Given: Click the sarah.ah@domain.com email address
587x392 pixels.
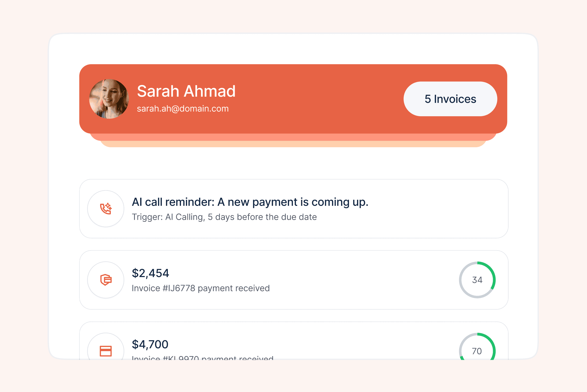Looking at the screenshot, I should [x=183, y=109].
